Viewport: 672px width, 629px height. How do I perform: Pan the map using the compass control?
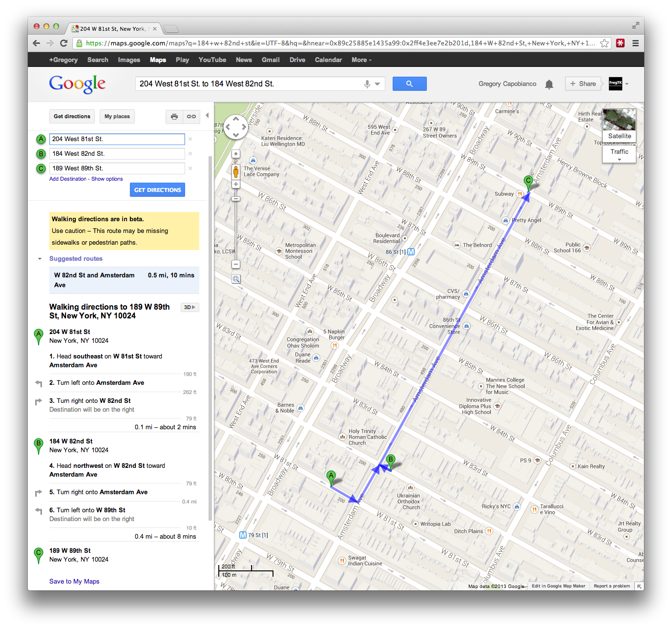click(x=235, y=127)
